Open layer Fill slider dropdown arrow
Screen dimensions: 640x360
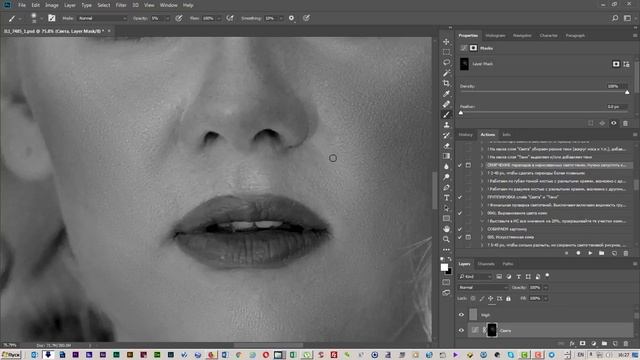(546, 299)
